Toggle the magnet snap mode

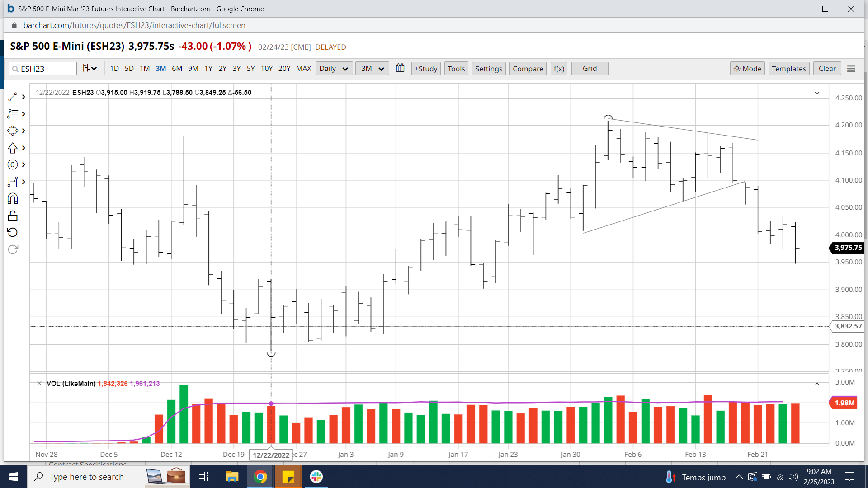pyautogui.click(x=13, y=199)
